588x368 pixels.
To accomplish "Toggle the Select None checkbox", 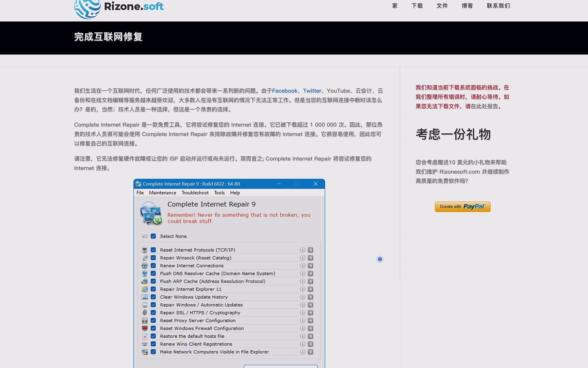I will pyautogui.click(x=153, y=236).
